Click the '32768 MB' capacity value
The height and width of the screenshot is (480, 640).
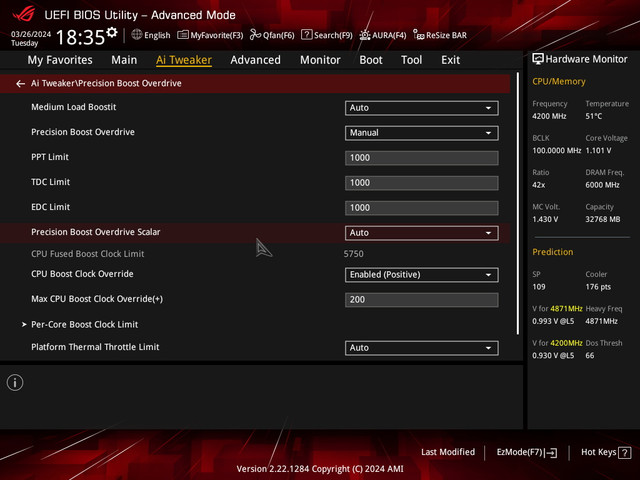pos(602,219)
